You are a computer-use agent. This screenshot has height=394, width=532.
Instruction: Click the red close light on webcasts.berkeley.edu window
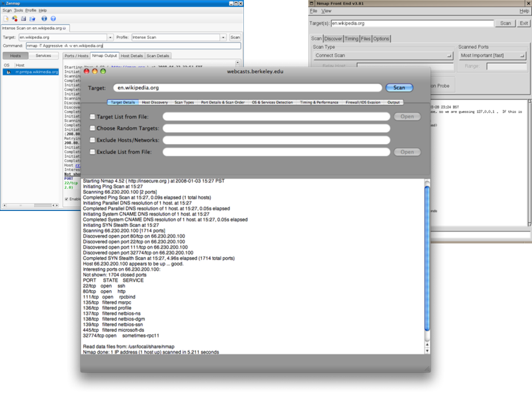point(86,71)
